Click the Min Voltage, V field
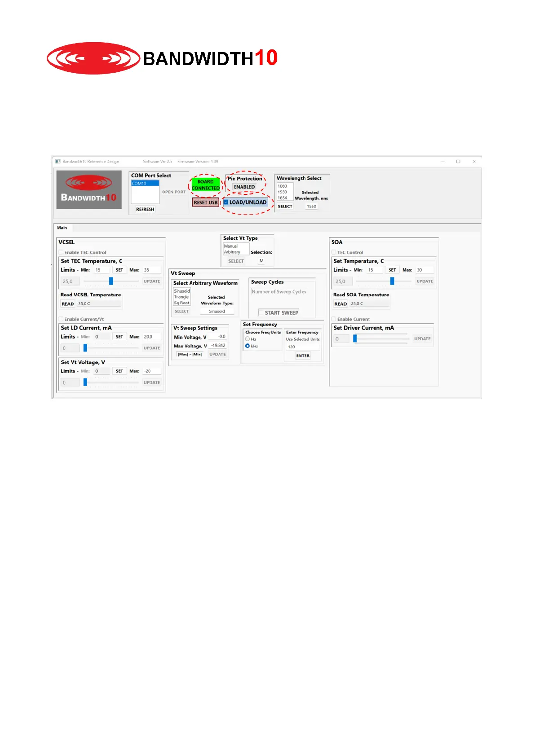Viewport: 535px width, 756px height. (x=219, y=337)
